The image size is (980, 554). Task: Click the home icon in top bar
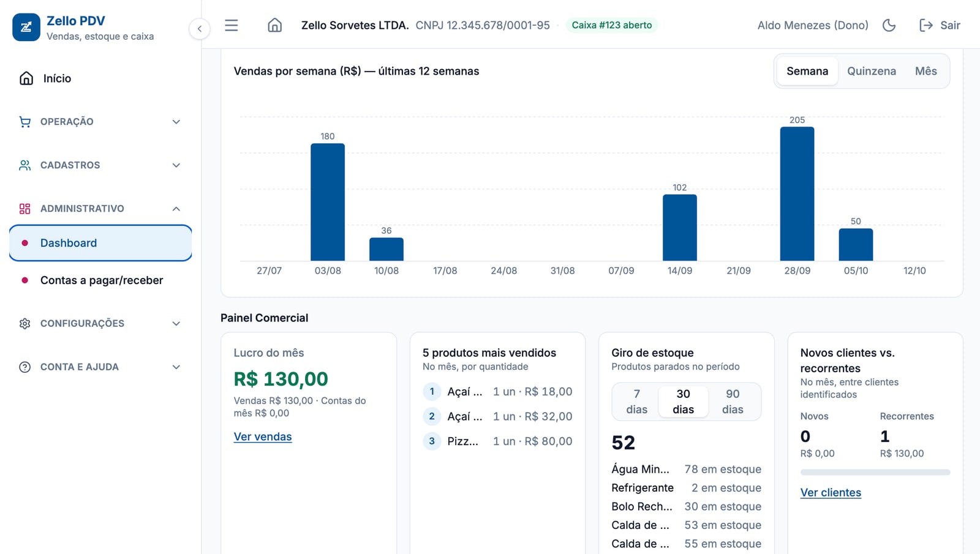[x=275, y=25]
